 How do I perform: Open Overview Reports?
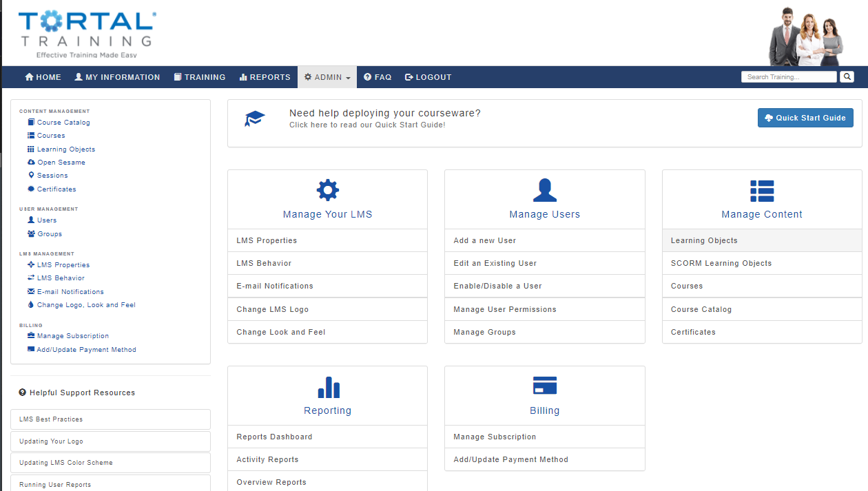[327, 482]
